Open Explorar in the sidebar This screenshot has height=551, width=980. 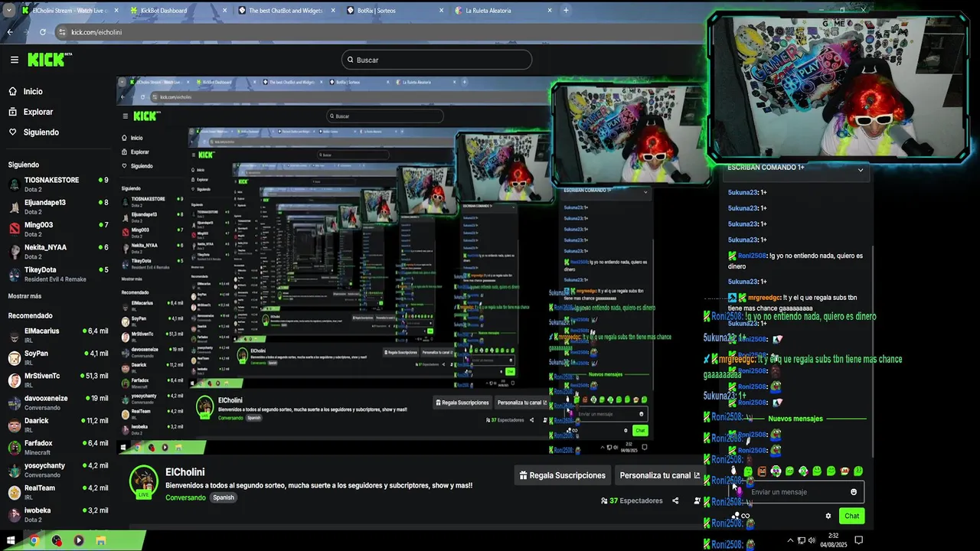coord(38,112)
